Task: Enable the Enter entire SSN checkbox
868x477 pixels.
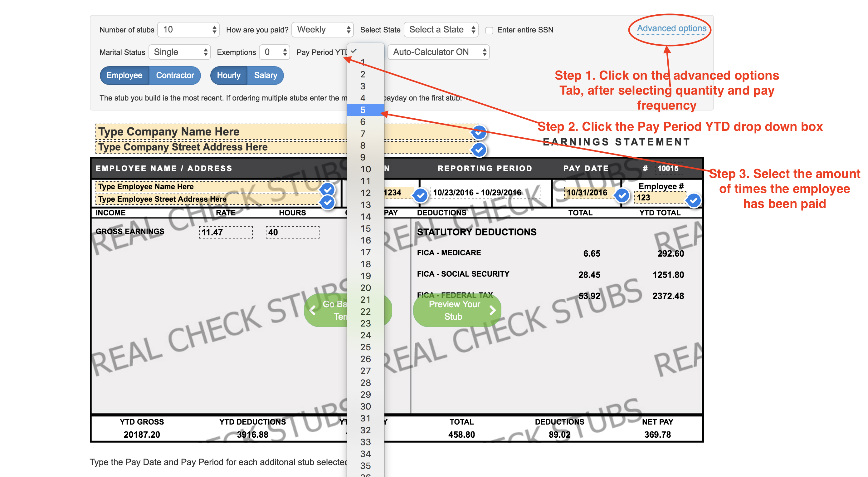Action: tap(489, 30)
